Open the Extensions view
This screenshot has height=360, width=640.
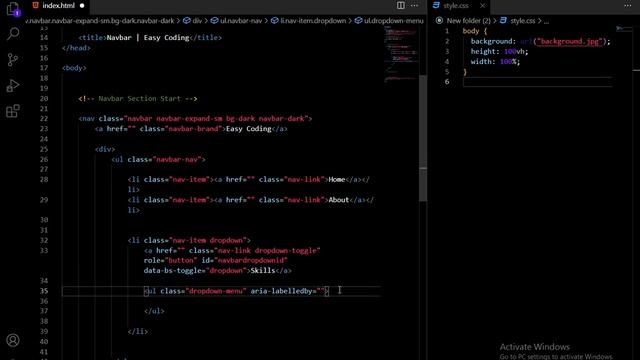pos(13,111)
